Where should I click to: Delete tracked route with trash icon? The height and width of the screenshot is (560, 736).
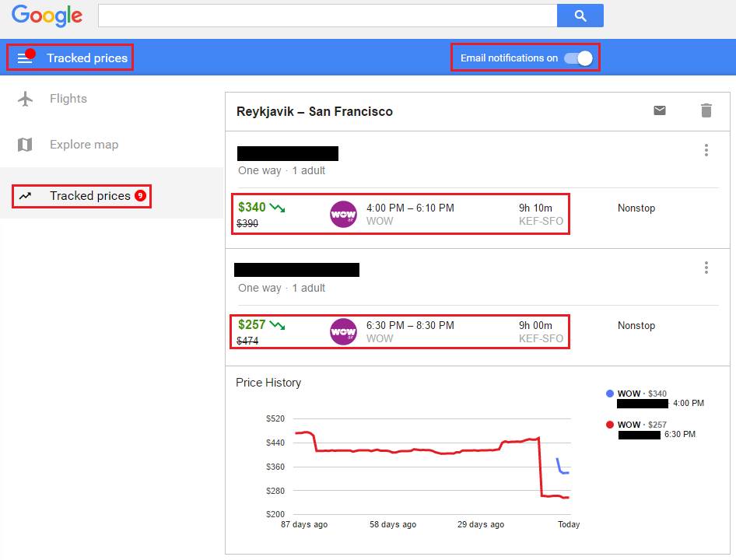pos(706,110)
